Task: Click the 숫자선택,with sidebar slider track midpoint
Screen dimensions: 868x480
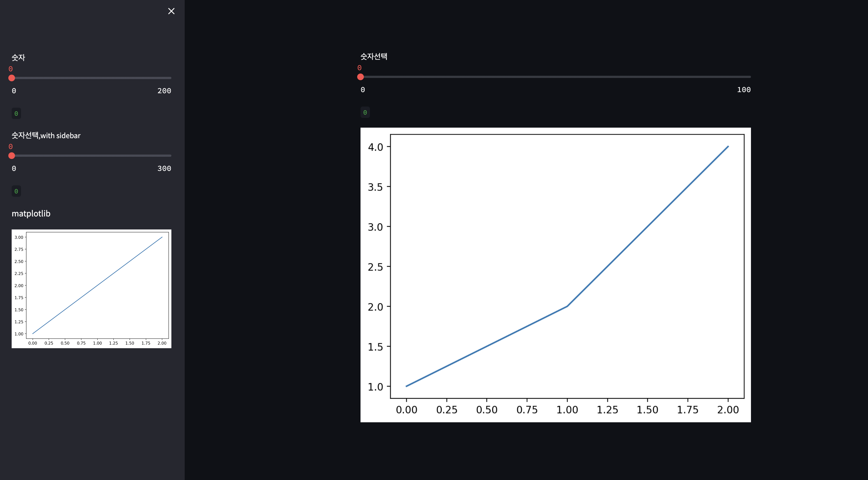Action: click(91, 156)
